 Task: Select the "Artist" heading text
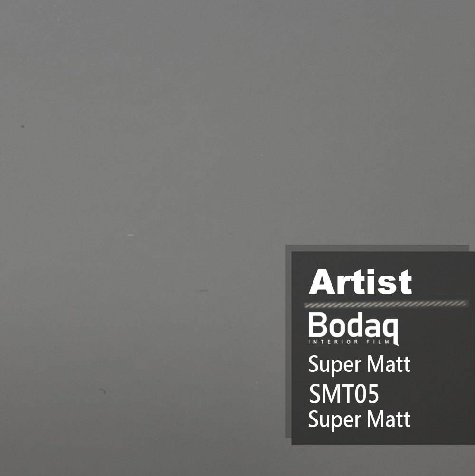coord(360,282)
